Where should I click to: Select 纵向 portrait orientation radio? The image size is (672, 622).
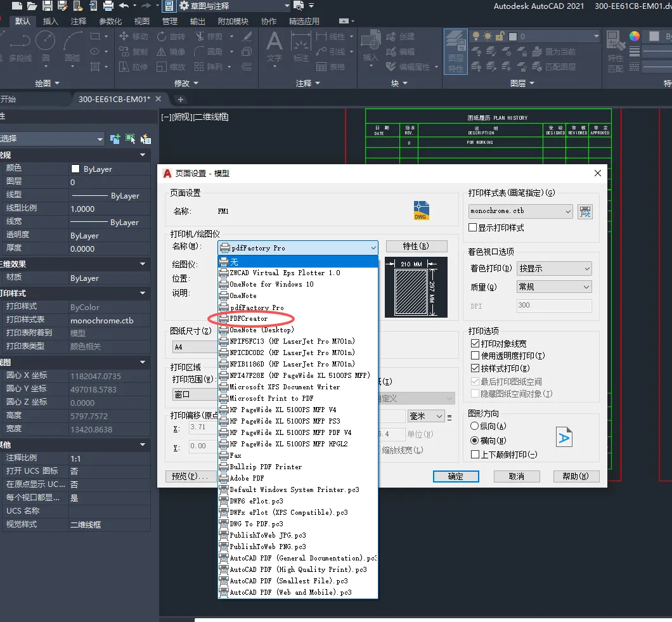coord(474,425)
